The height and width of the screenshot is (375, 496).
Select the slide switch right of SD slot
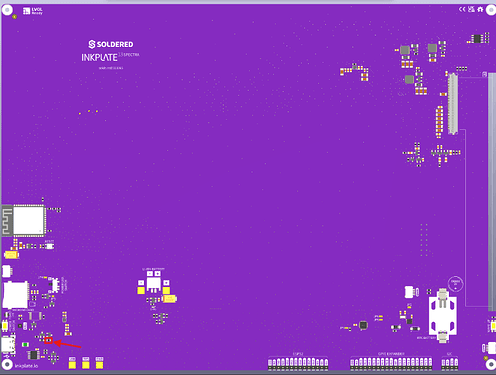[x=55, y=284]
